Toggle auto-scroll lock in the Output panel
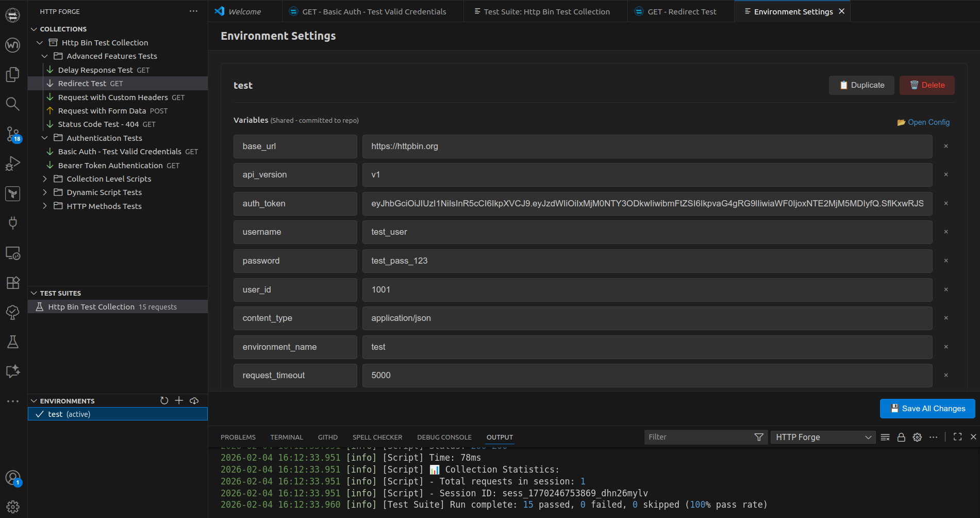980x518 pixels. tap(901, 437)
